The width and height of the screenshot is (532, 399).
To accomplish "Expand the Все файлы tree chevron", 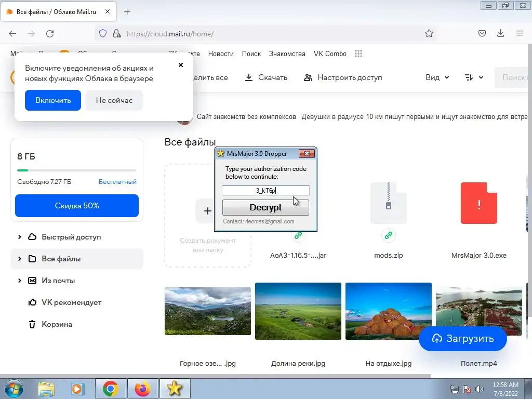I will click(19, 259).
